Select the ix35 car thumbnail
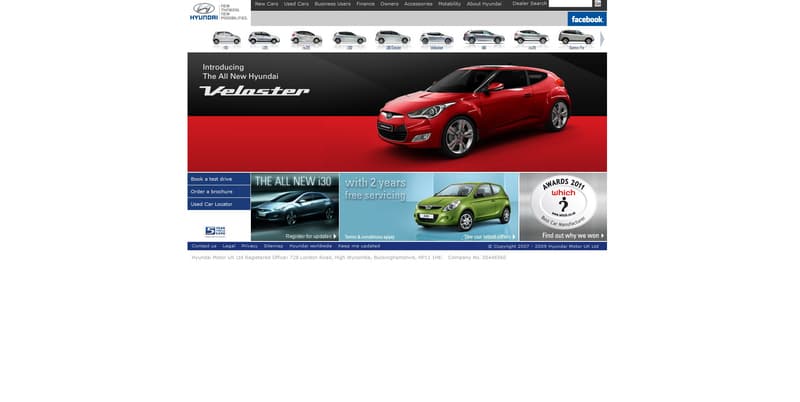 531,39
